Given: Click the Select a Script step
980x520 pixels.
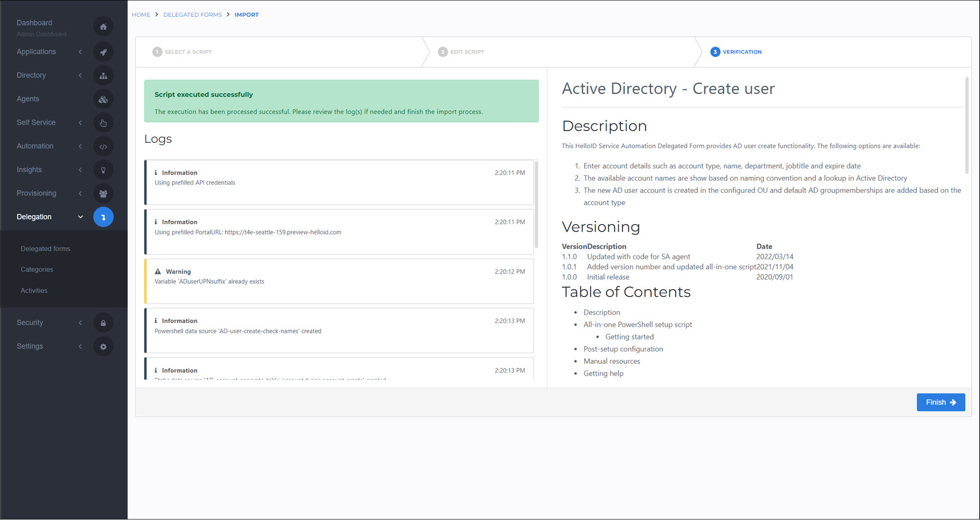Looking at the screenshot, I should click(x=188, y=52).
